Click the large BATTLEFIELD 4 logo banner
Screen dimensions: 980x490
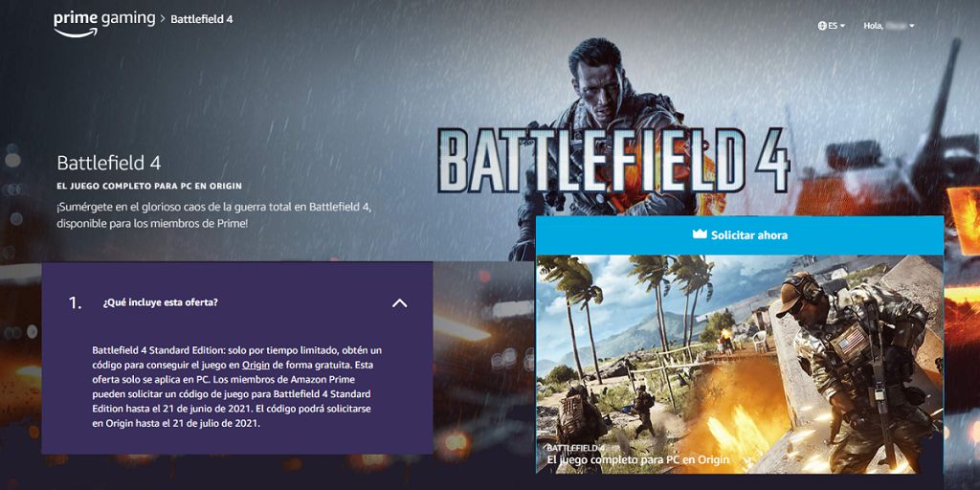pyautogui.click(x=614, y=161)
